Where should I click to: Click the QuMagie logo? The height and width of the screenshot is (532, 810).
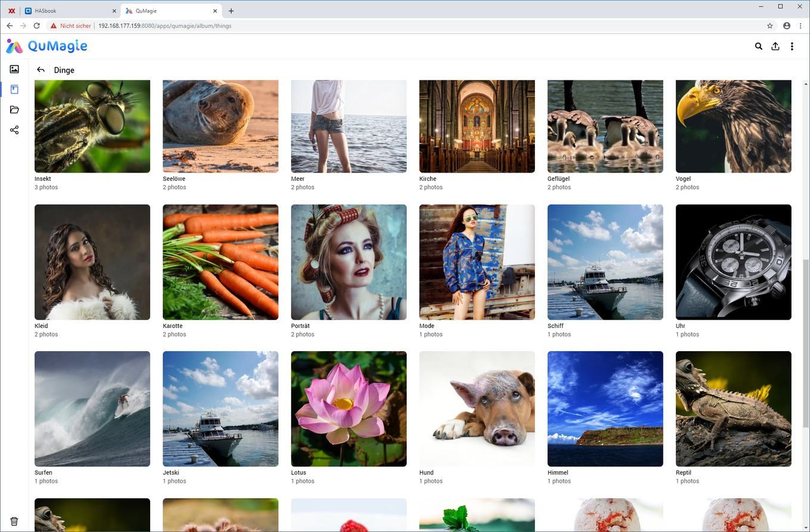[x=47, y=46]
